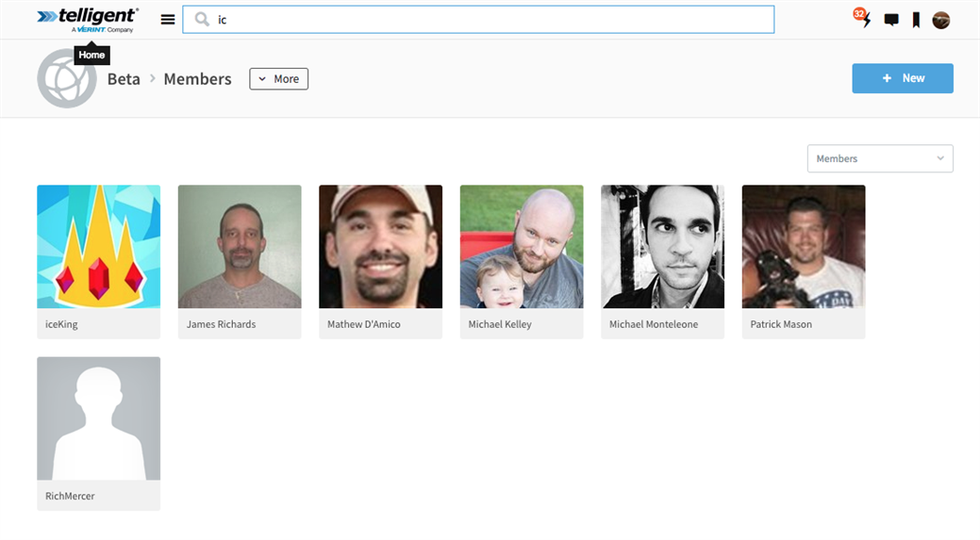Open Michael Kelley profile photo

(x=522, y=247)
